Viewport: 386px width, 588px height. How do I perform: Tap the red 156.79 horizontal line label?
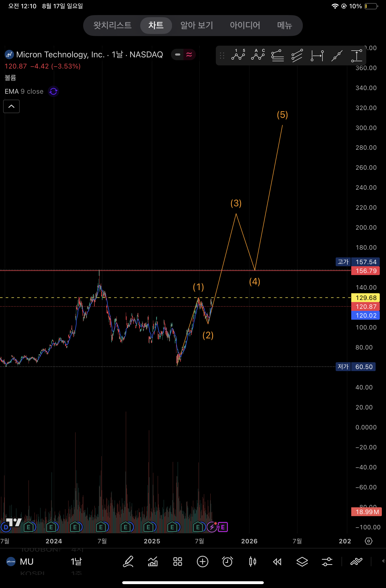pyautogui.click(x=366, y=271)
